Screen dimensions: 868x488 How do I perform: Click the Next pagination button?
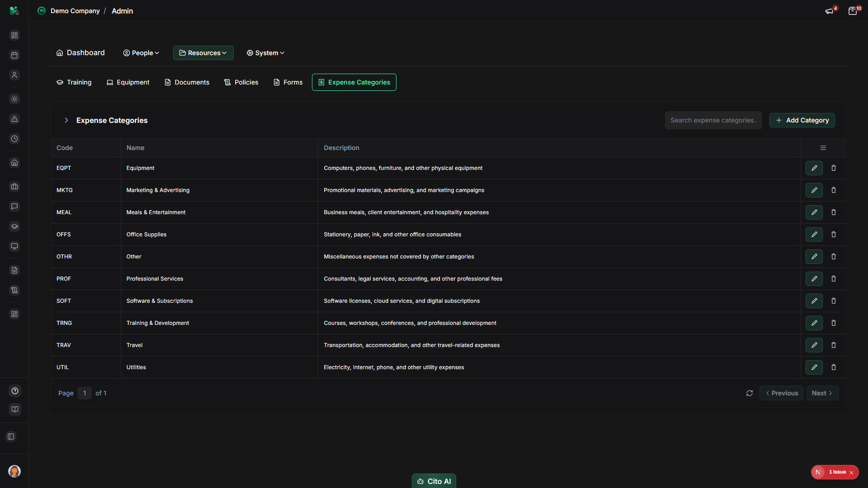point(822,393)
